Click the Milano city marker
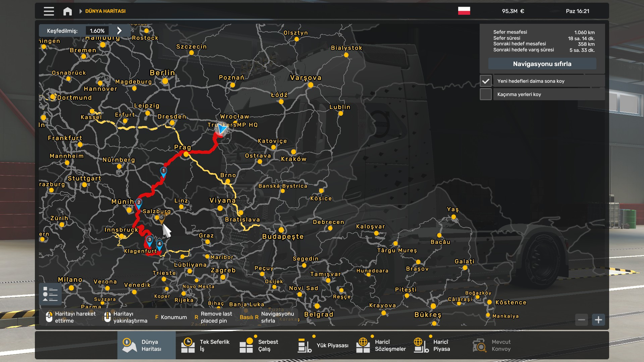This screenshot has height=362, width=644. point(71,288)
